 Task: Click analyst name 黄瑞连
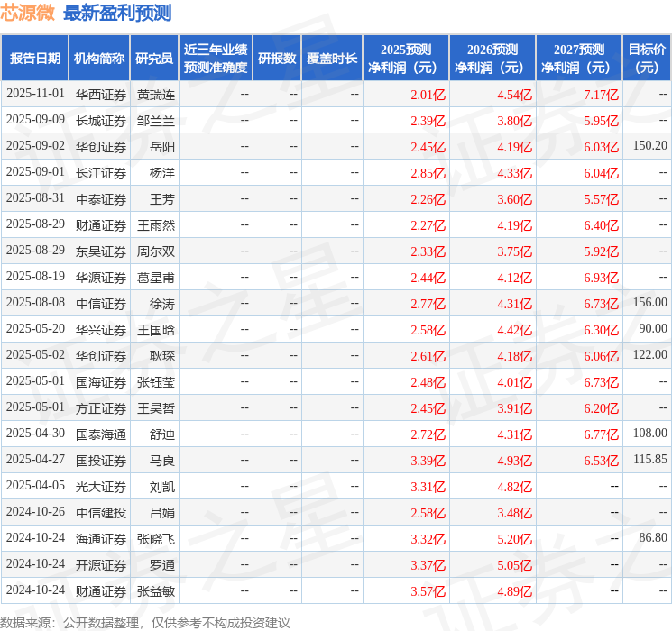156,95
